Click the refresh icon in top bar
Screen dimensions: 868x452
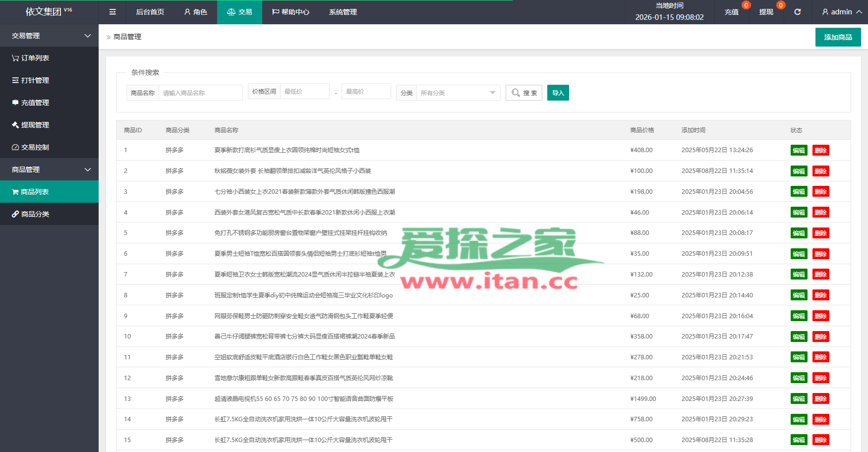(x=798, y=12)
